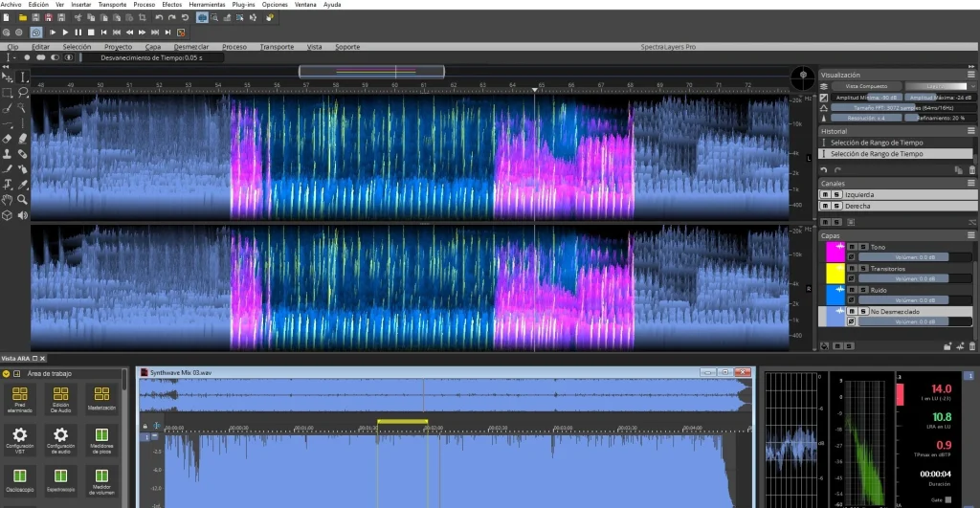Collapse the right side panel arrows

[x=971, y=66]
